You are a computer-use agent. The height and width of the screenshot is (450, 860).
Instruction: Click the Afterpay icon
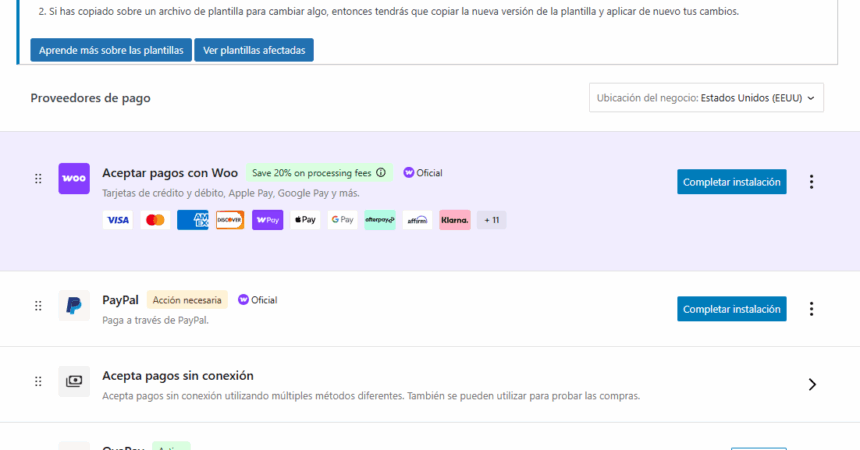tap(380, 220)
